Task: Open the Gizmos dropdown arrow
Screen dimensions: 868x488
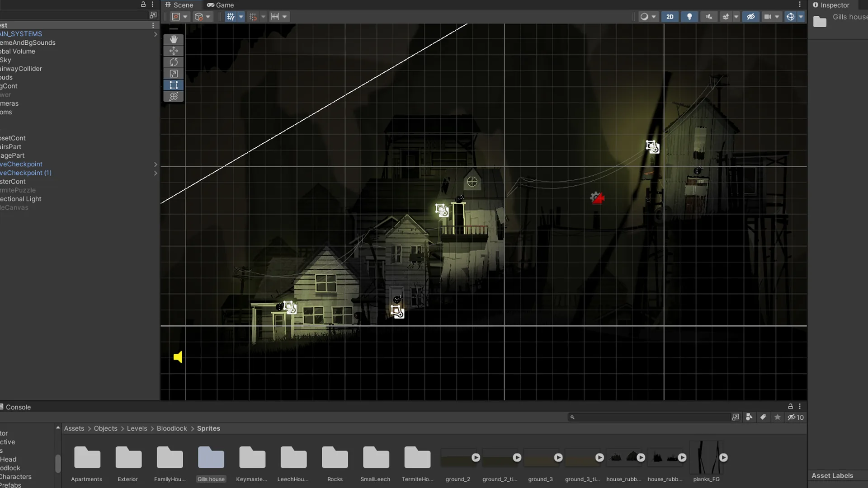Action: 801,17
